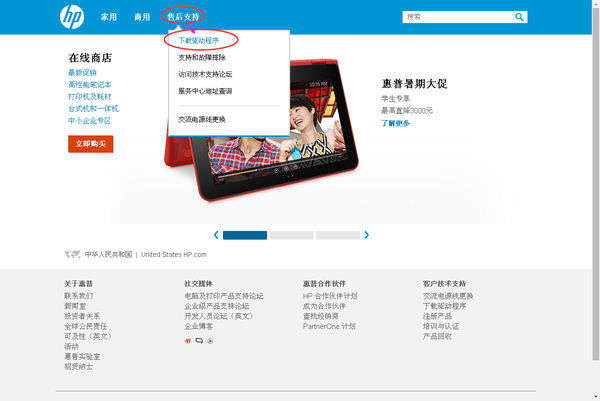Open 产品回收 footer link

437,336
